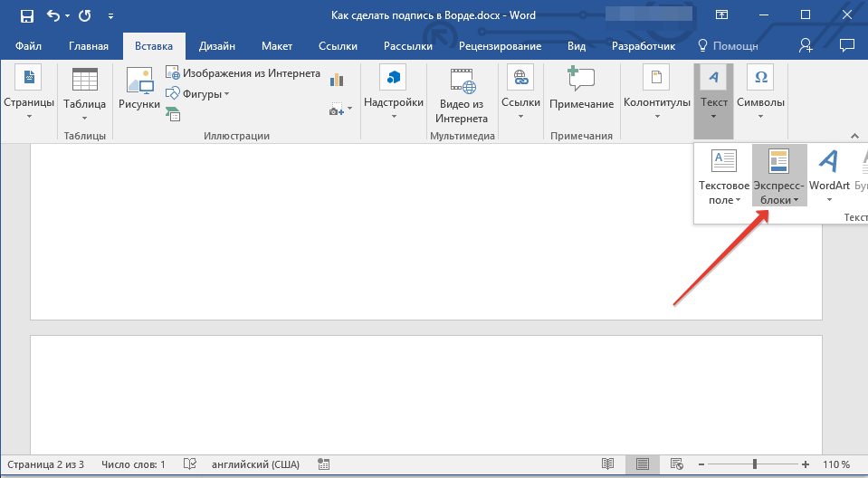Add a comment with Примечание
This screenshot has width=868, height=478.
[581, 91]
